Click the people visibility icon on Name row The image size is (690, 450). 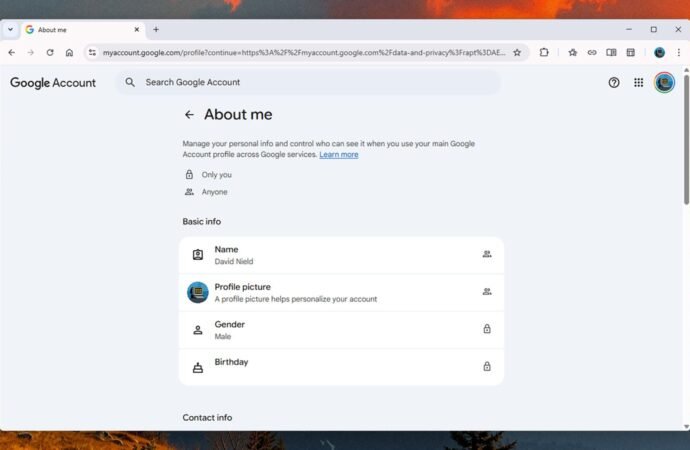coord(487,254)
